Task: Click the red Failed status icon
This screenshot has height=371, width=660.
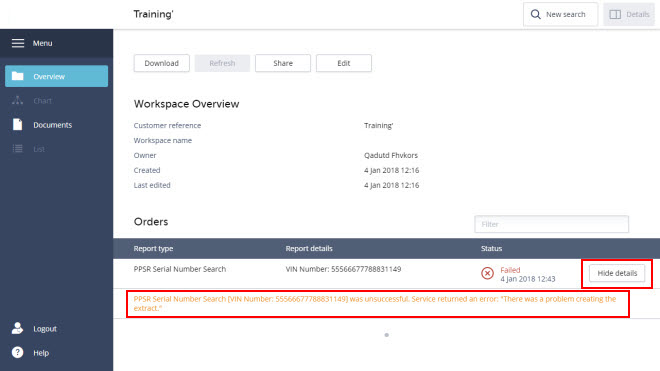Action: pos(487,273)
